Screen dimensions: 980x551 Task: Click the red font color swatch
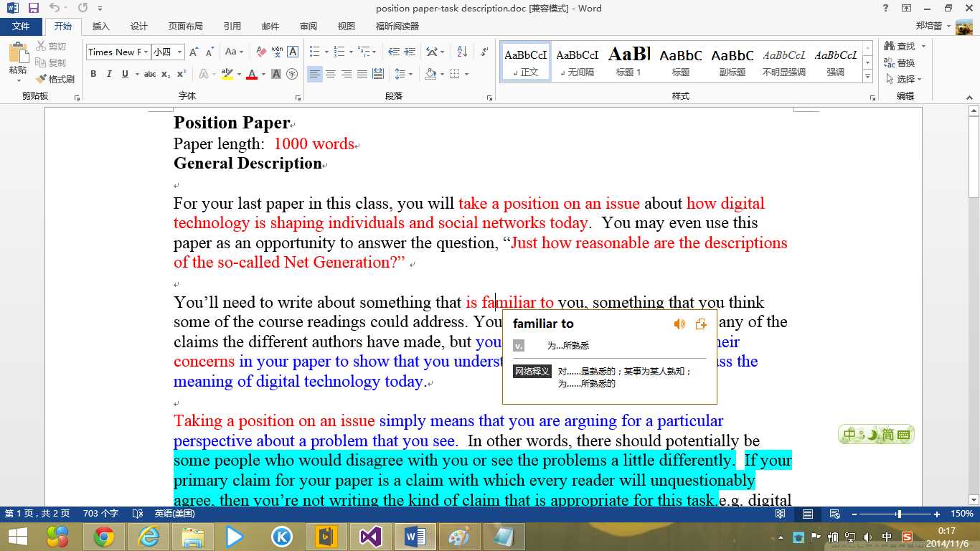pos(252,74)
